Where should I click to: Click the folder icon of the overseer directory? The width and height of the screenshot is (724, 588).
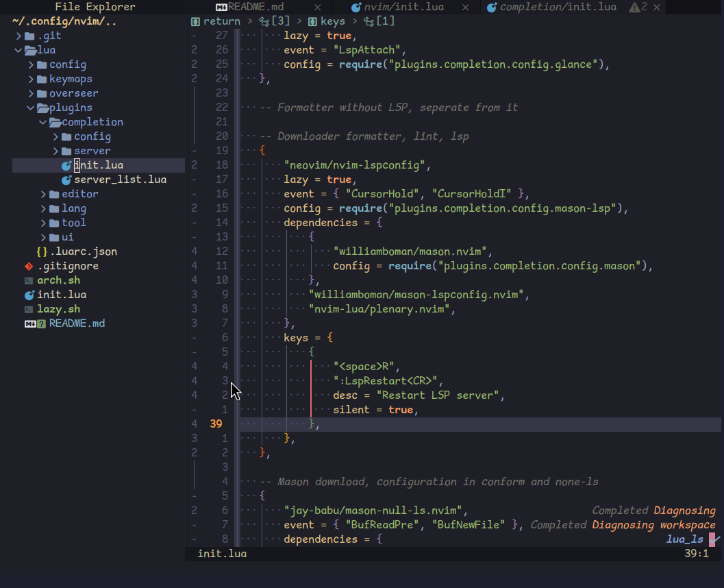click(41, 93)
